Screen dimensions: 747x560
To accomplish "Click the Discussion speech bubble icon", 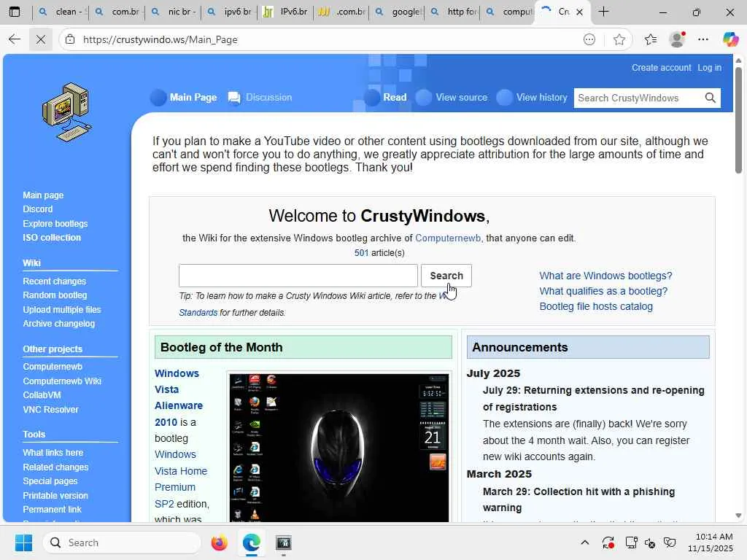I will click(234, 98).
